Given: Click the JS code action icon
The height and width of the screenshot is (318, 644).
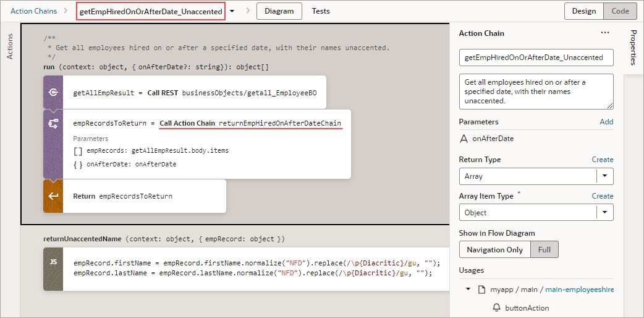Looking at the screenshot, I should pyautogui.click(x=53, y=262).
